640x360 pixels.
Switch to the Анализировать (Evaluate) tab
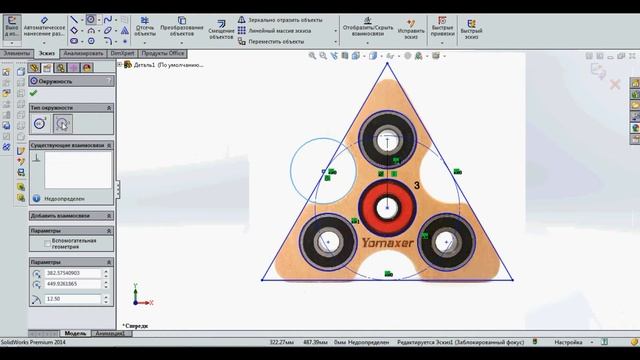(x=84, y=53)
